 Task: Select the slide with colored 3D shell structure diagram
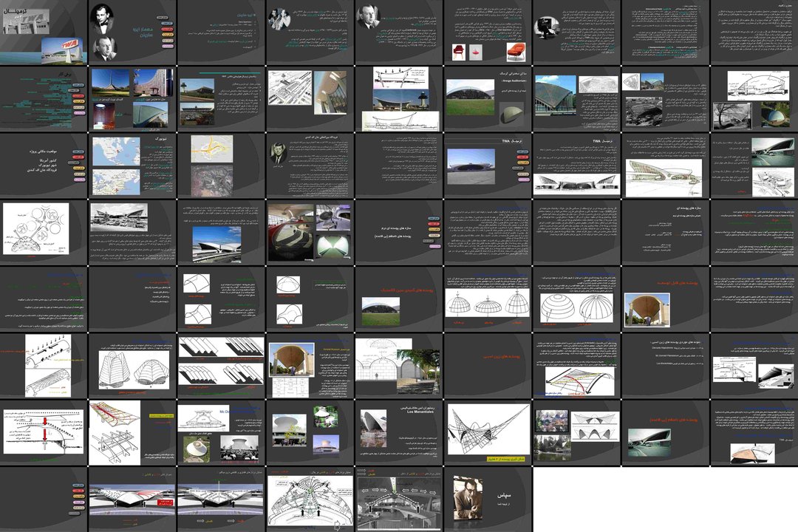point(132,432)
